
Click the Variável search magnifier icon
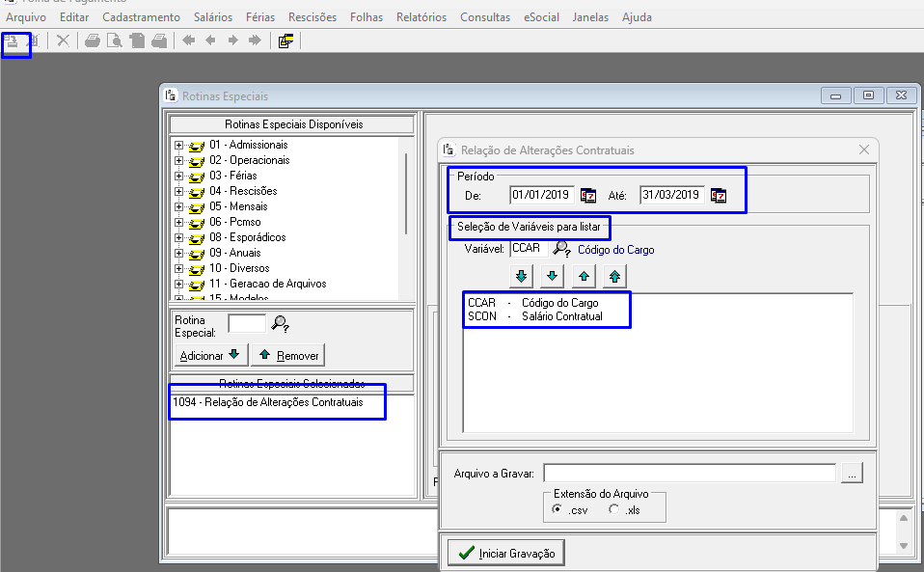click(562, 249)
